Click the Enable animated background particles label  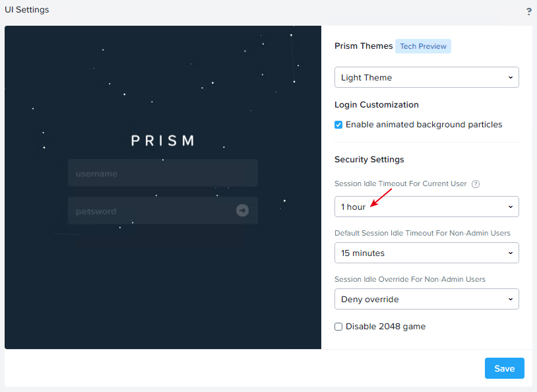(424, 124)
